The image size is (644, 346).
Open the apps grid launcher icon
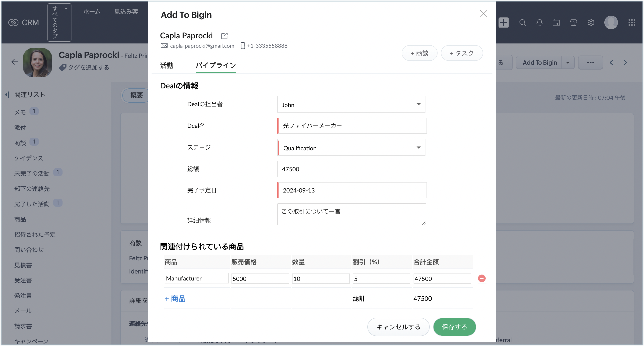click(x=632, y=22)
